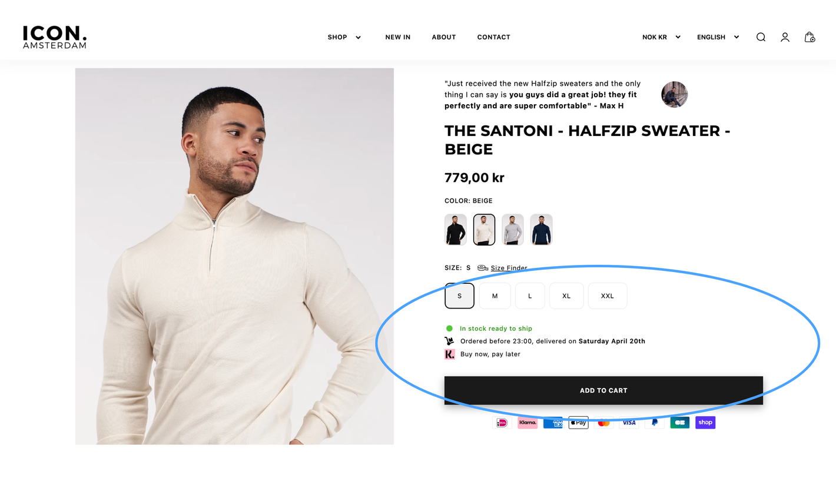Open the search icon in header
Screen dimensions: 836x504
[x=761, y=37]
